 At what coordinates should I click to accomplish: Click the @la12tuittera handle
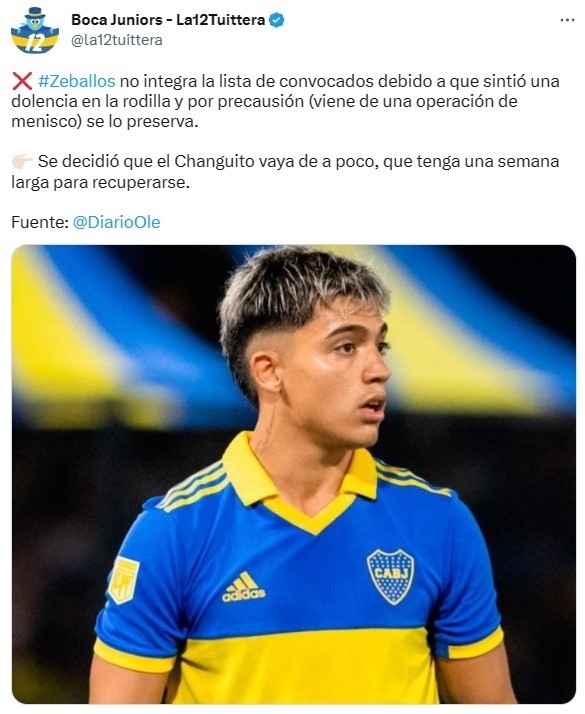pos(117,40)
